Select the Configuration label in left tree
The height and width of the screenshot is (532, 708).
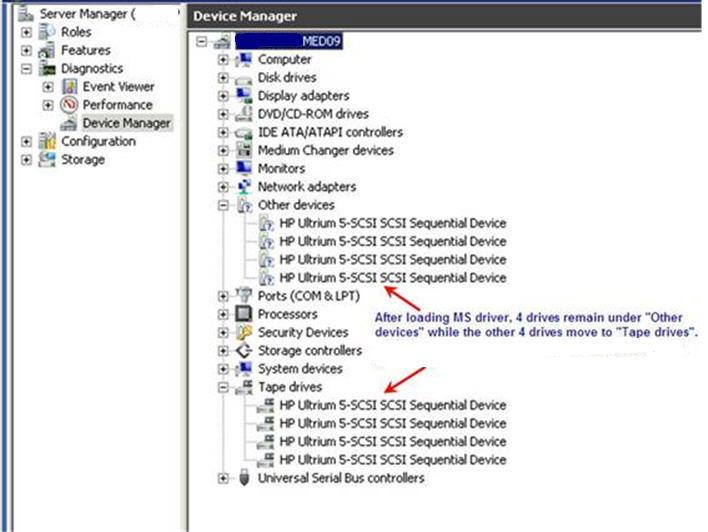[98, 141]
